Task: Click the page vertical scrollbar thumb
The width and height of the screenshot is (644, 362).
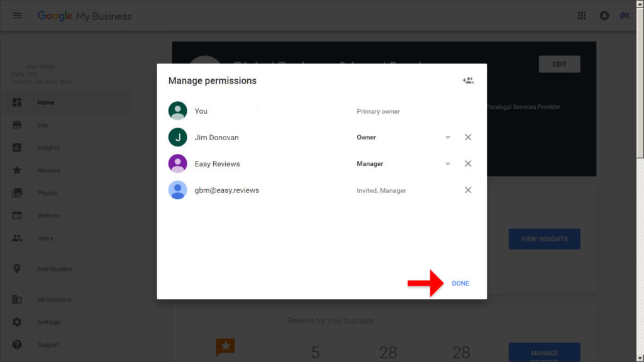Action: 640,82
